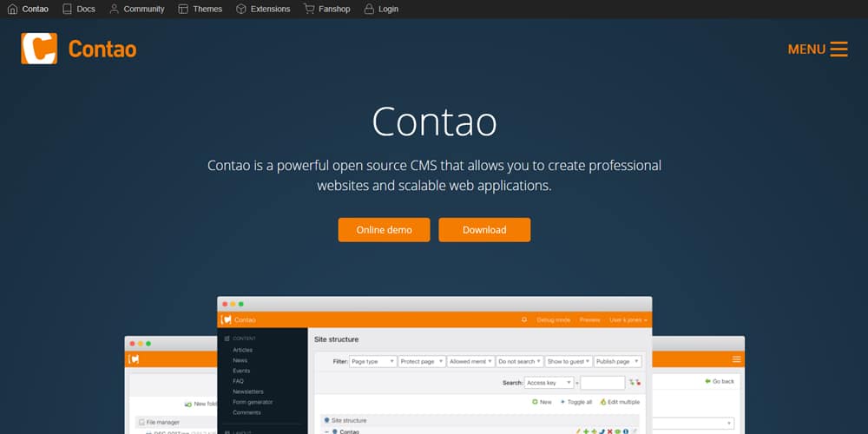The image size is (868, 434).
Task: Open the orange hamburger MENU icon
Action: click(x=838, y=49)
